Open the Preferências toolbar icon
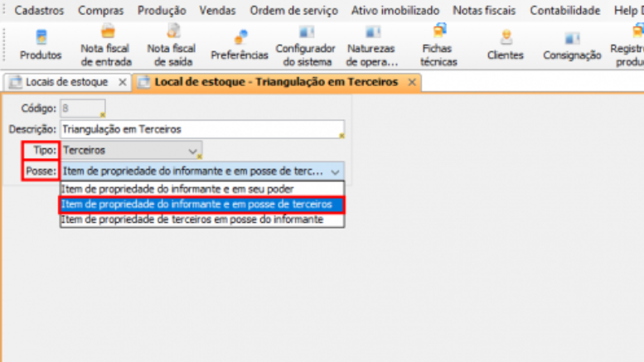644x362 pixels. tap(239, 44)
